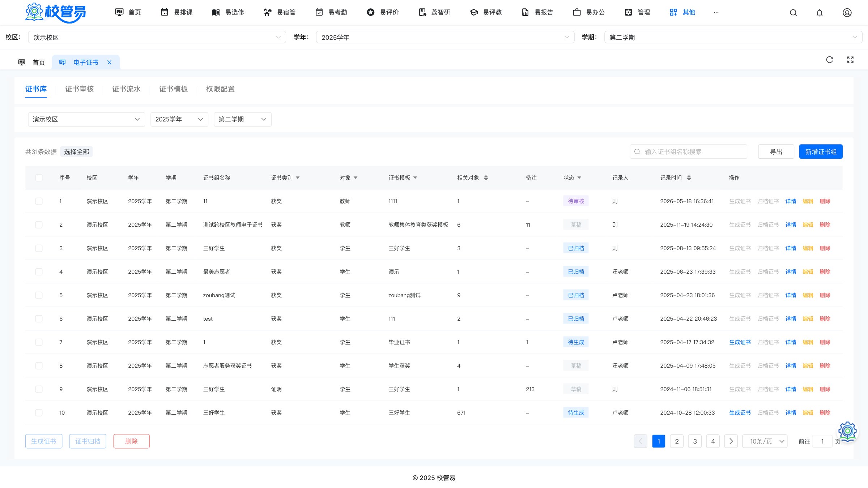Screen dimensions: 868x488
Task: Open the 易宿管 dormitory icon
Action: click(268, 12)
